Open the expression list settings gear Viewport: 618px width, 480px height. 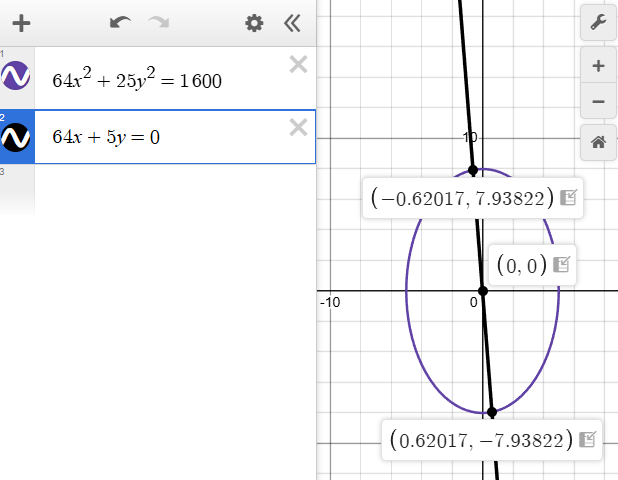tap(255, 23)
